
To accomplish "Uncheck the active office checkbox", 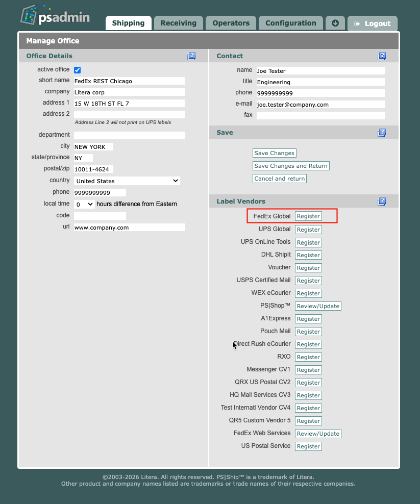I will [77, 70].
